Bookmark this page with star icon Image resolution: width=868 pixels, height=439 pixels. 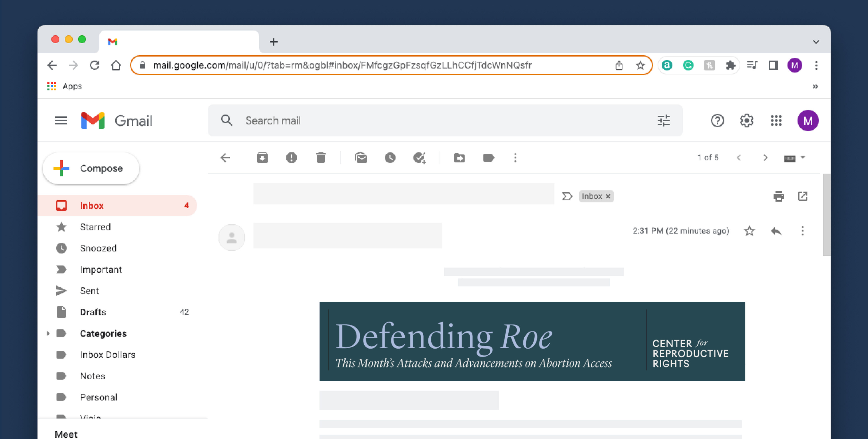[640, 65]
